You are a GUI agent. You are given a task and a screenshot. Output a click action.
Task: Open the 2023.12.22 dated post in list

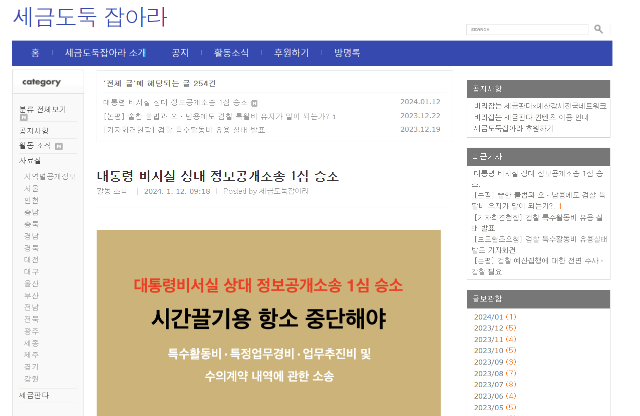pyautogui.click(x=220, y=116)
